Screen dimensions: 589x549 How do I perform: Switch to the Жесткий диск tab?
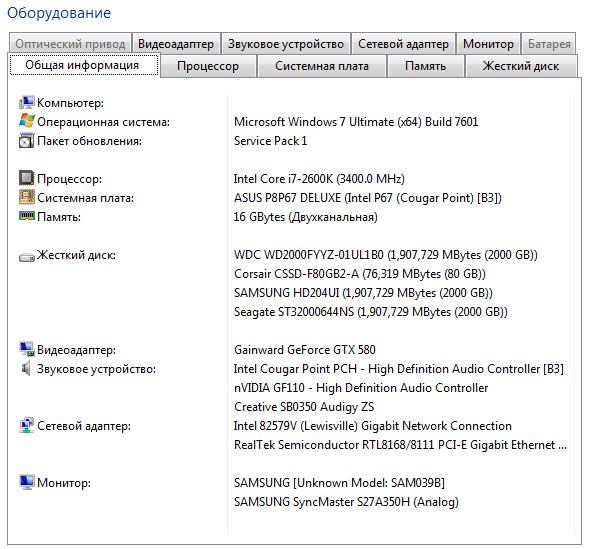coord(521,66)
